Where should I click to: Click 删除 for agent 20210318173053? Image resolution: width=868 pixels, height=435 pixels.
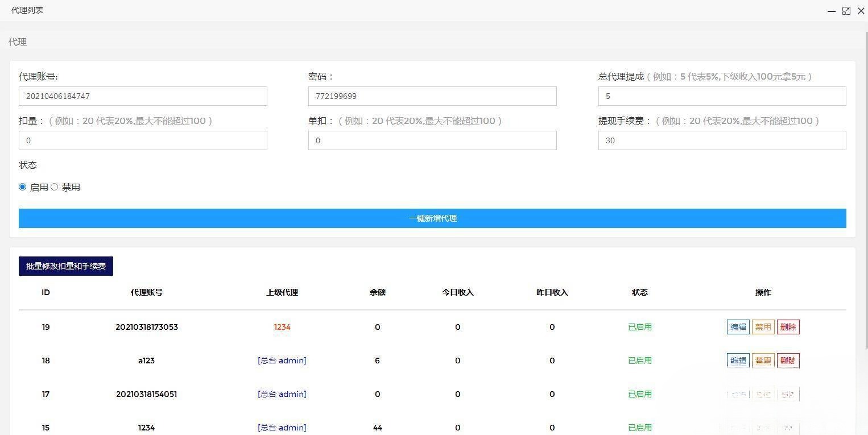[788, 326]
